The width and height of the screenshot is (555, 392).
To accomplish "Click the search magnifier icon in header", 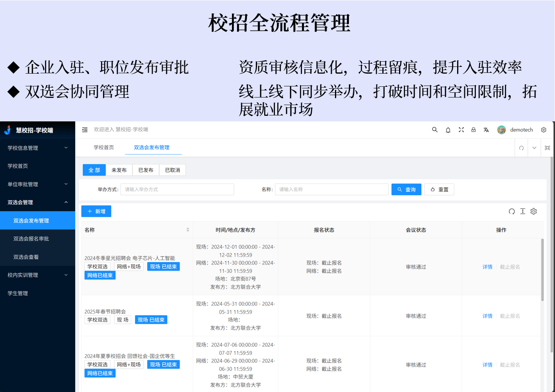I will click(x=434, y=130).
